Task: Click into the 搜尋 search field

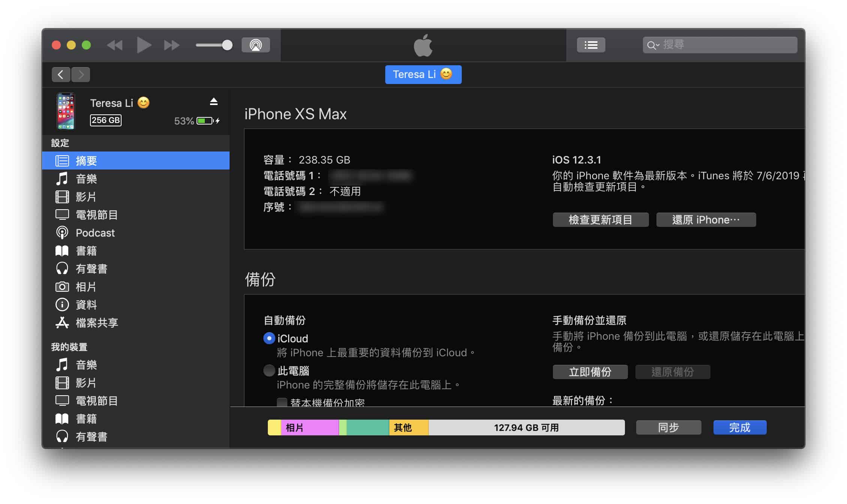Action: point(720,45)
